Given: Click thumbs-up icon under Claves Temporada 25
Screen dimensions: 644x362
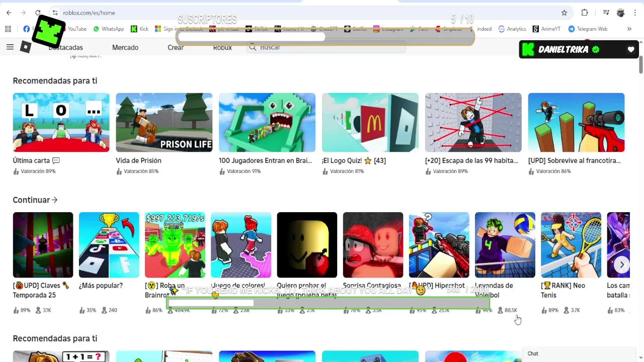Looking at the screenshot, I should (16, 310).
